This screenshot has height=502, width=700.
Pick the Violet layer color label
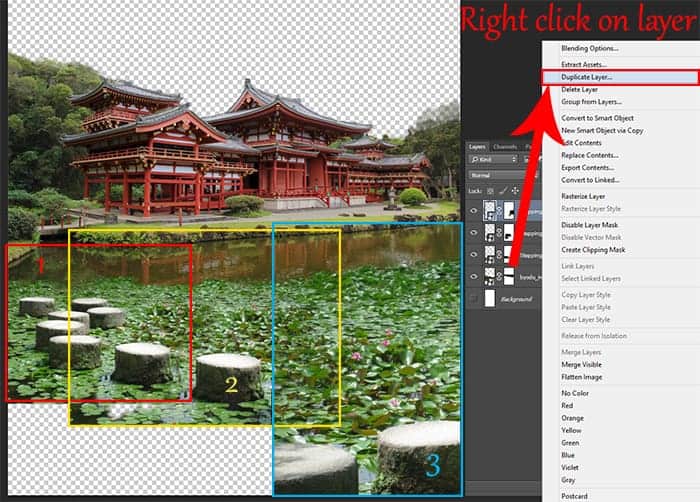click(570, 468)
